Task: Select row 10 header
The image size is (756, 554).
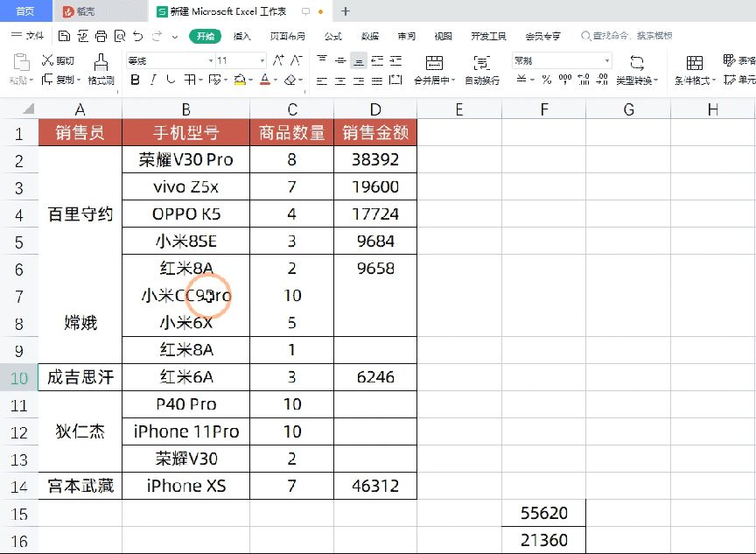Action: (x=18, y=377)
